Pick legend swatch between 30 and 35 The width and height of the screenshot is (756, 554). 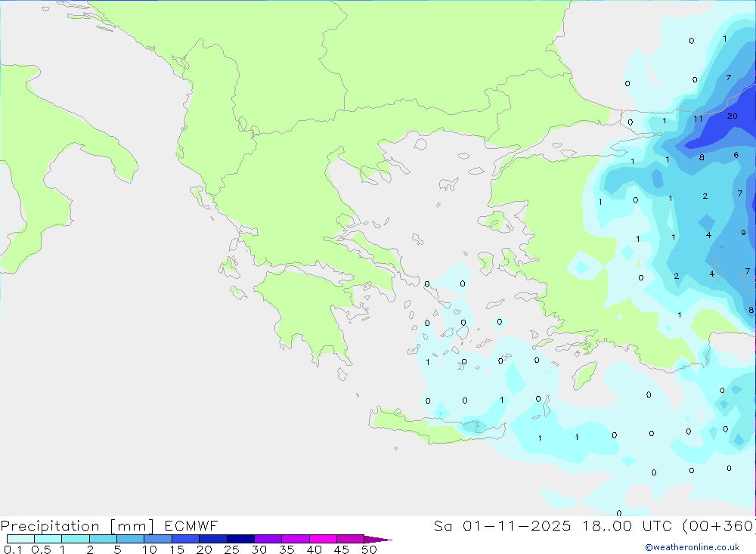pos(268,539)
